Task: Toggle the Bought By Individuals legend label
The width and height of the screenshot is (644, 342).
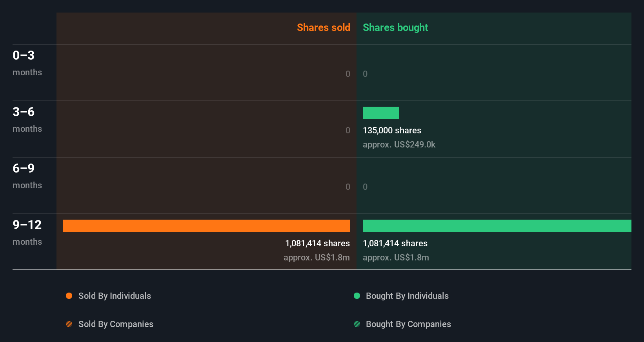Action: 407,296
